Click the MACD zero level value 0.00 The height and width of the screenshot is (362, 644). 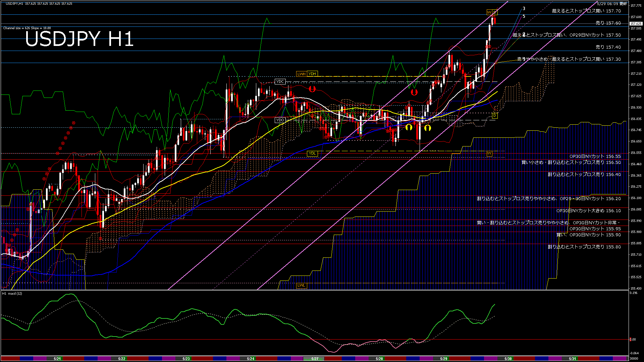[633, 340]
